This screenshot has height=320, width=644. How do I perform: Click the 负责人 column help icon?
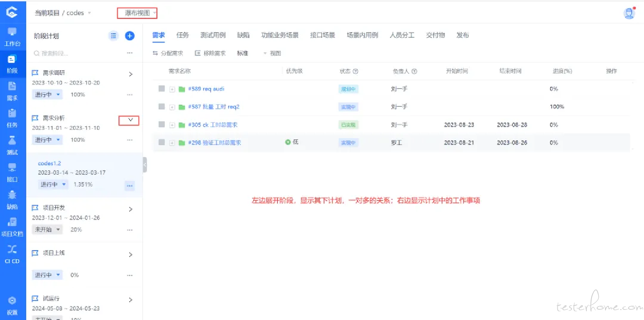pos(414,71)
